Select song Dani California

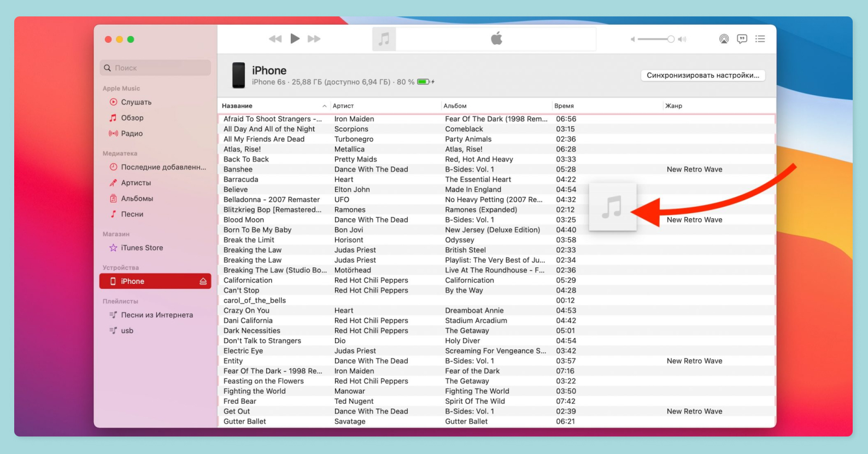(248, 321)
